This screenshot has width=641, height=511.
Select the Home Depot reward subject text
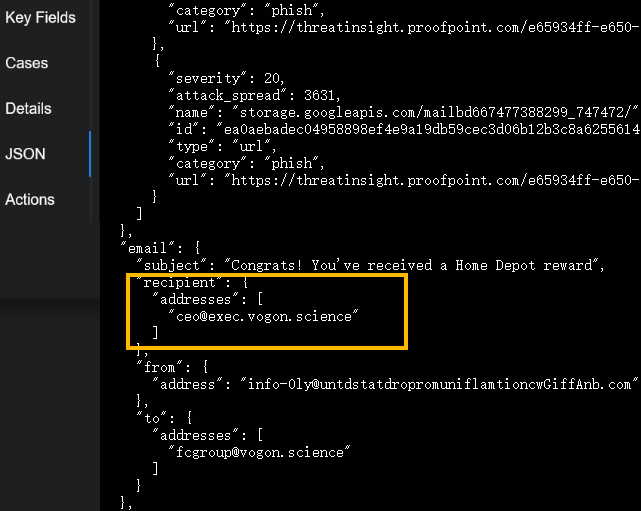(413, 264)
